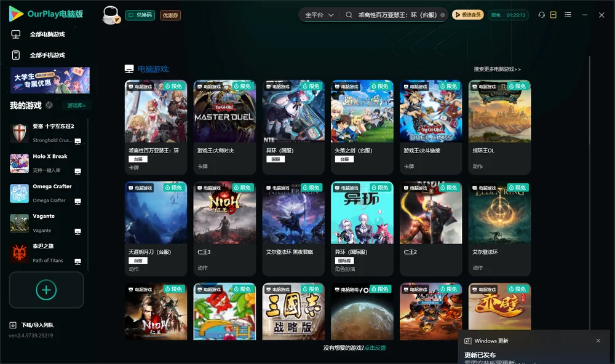Dismiss the Windows 更新 notification

pyautogui.click(x=598, y=341)
